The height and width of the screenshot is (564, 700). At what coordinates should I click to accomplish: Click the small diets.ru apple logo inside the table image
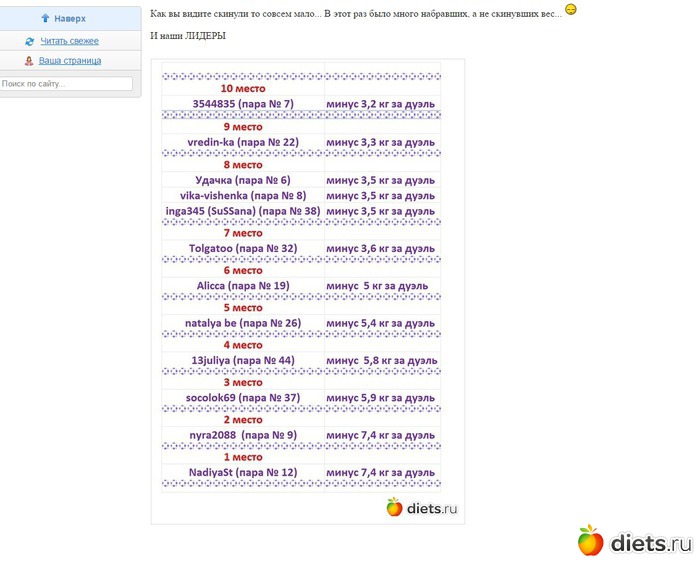394,507
